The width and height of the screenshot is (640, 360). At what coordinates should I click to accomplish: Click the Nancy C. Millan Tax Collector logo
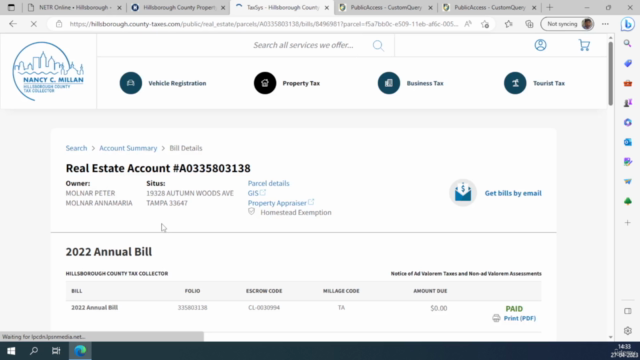tap(48, 71)
